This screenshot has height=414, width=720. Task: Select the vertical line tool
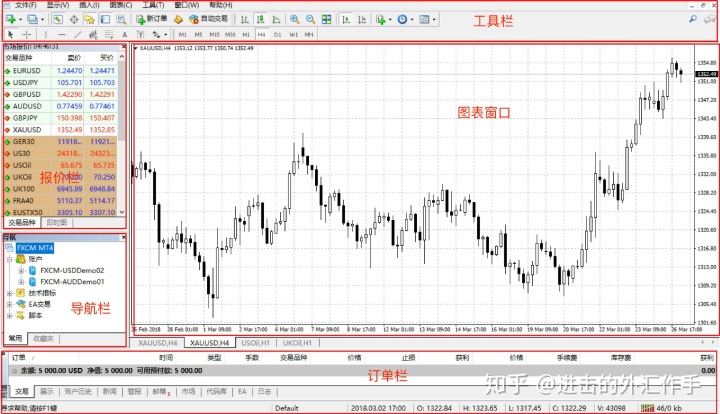click(x=45, y=34)
